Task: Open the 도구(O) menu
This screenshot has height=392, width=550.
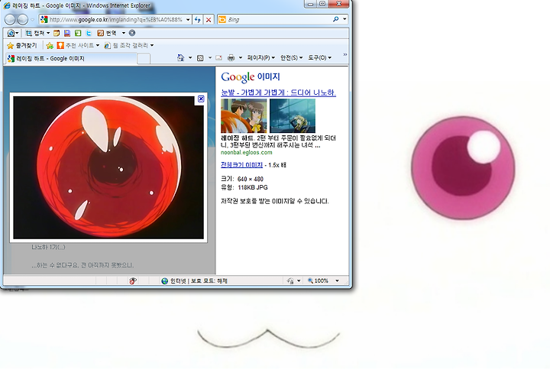Action: pos(319,57)
